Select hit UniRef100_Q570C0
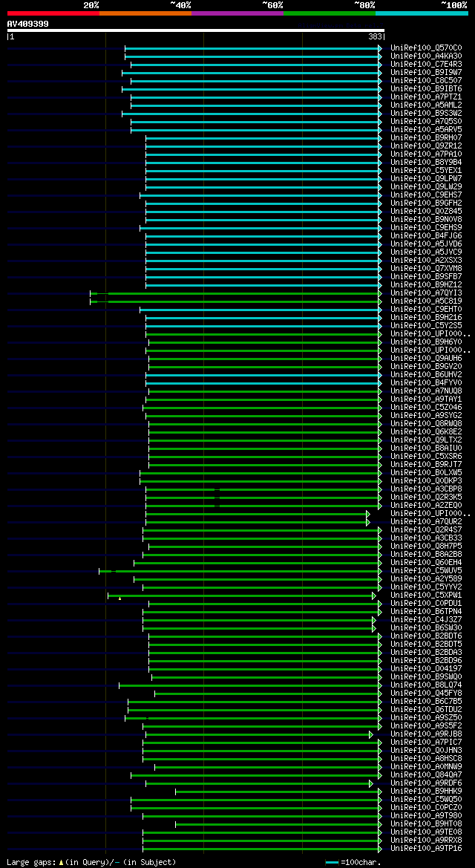 426,48
